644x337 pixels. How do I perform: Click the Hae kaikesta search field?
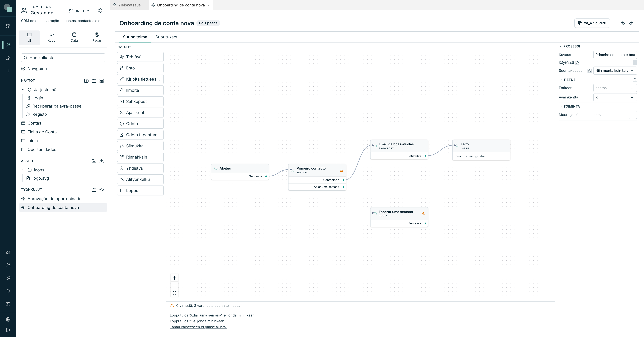click(63, 58)
